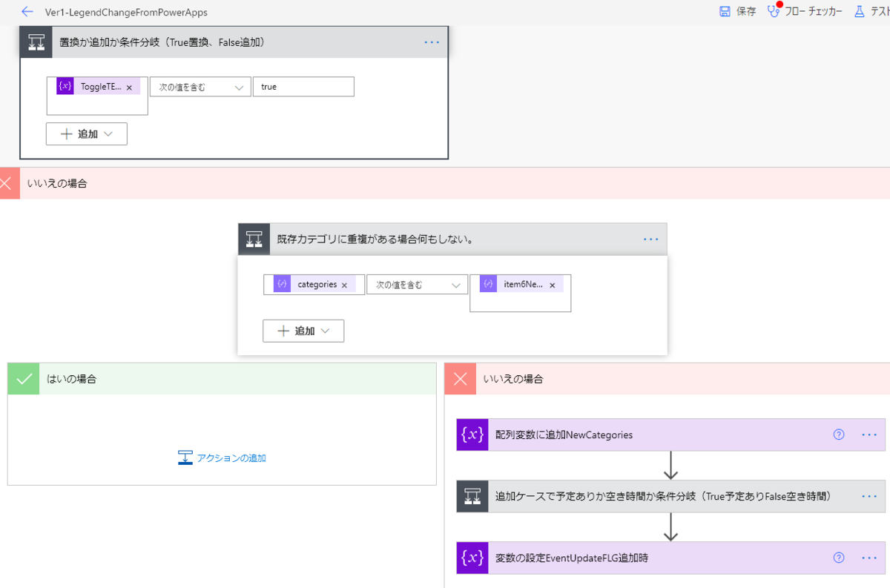The height and width of the screenshot is (588, 890).
Task: Remove the ToggleTE token with its x
Action: [129, 86]
